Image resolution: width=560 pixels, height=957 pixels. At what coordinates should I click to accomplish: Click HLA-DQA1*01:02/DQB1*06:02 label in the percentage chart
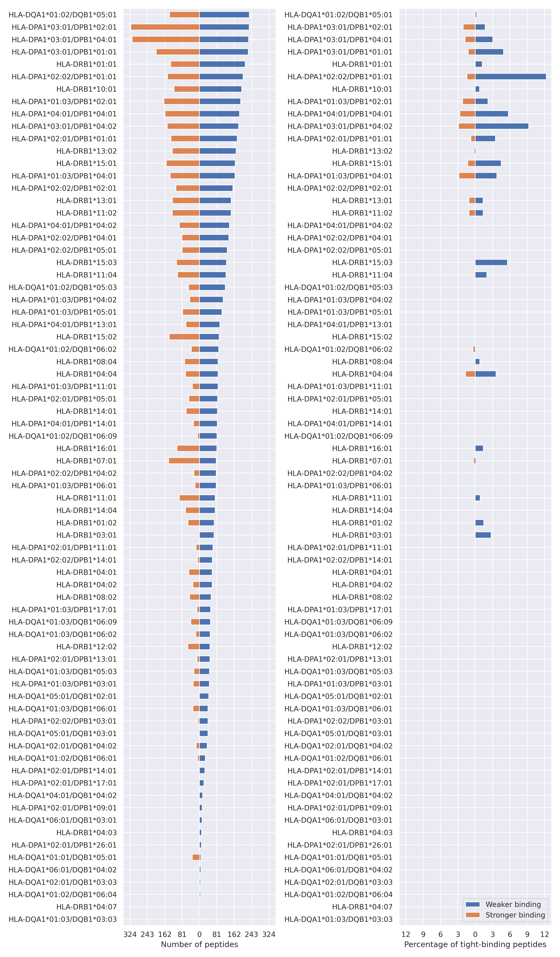point(338,349)
